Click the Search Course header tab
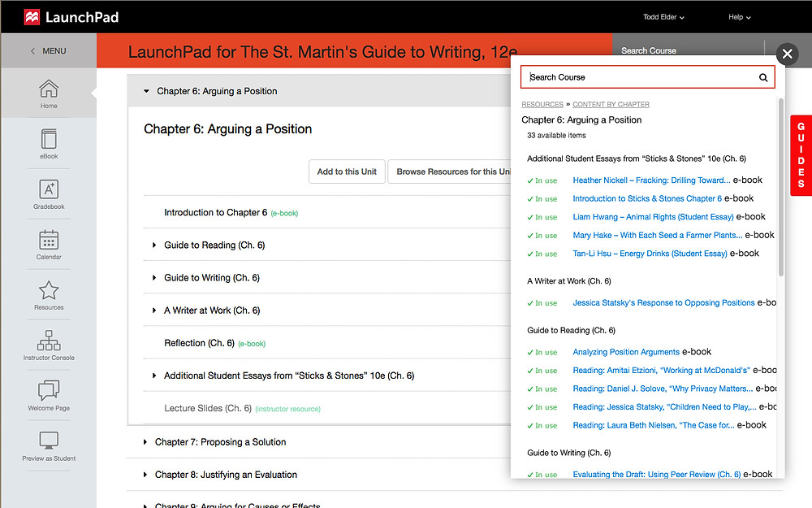This screenshot has height=508, width=812. [x=648, y=50]
